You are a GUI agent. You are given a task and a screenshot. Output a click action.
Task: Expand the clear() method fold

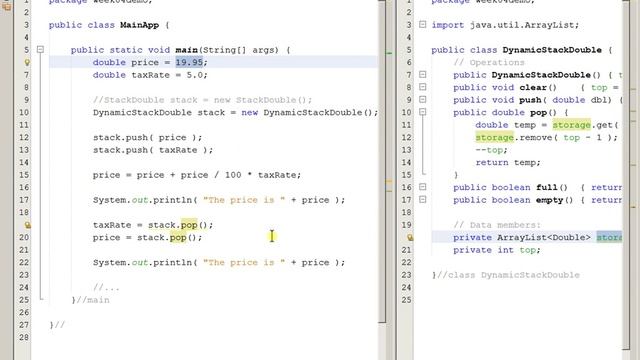pyautogui.click(x=422, y=87)
